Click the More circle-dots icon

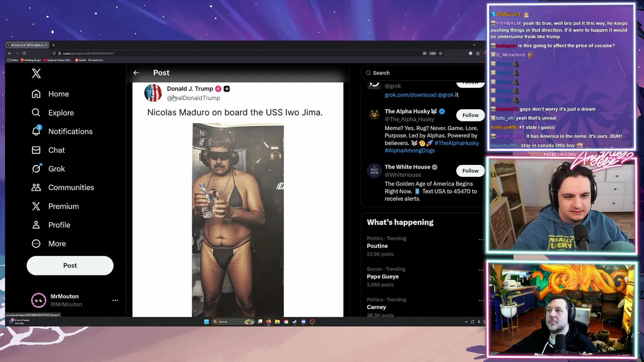(36, 243)
